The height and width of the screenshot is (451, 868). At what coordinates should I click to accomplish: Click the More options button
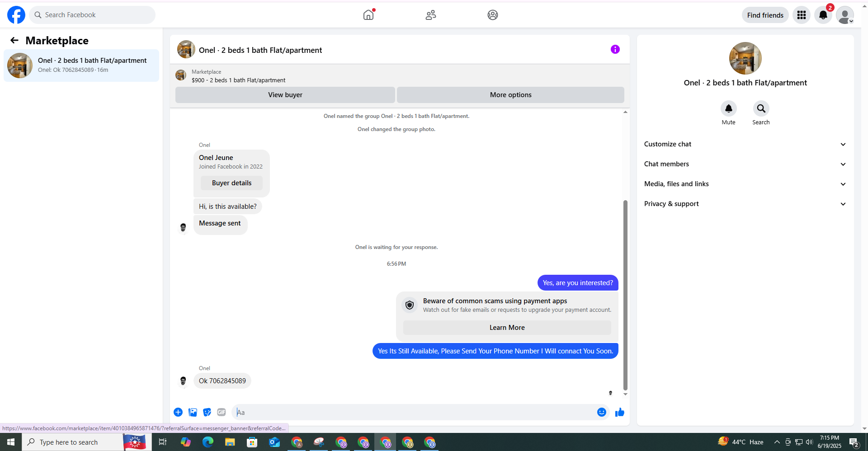511,95
